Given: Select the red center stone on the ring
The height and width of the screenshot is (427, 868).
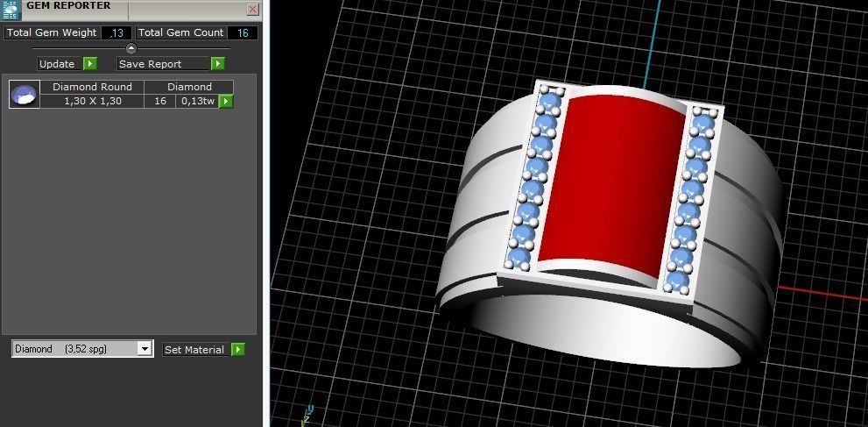Looking at the screenshot, I should tap(611, 186).
